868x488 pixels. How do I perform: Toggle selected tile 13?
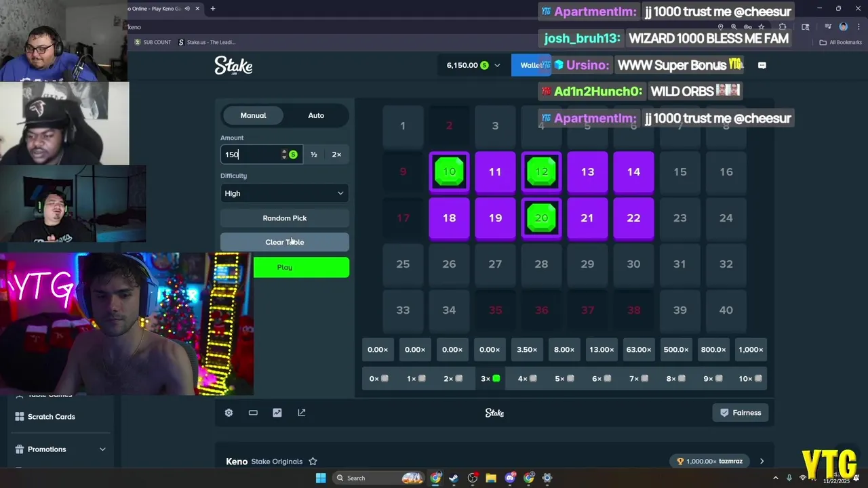(x=587, y=172)
